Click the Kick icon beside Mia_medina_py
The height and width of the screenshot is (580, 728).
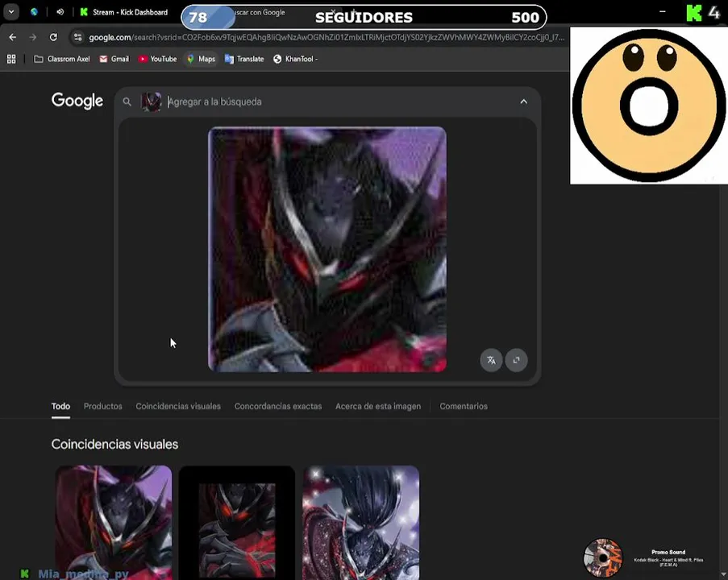[25, 574]
